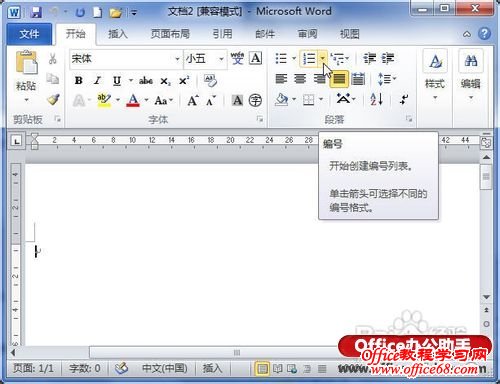Click the 页面: 1/1 status indicator

pos(33,368)
